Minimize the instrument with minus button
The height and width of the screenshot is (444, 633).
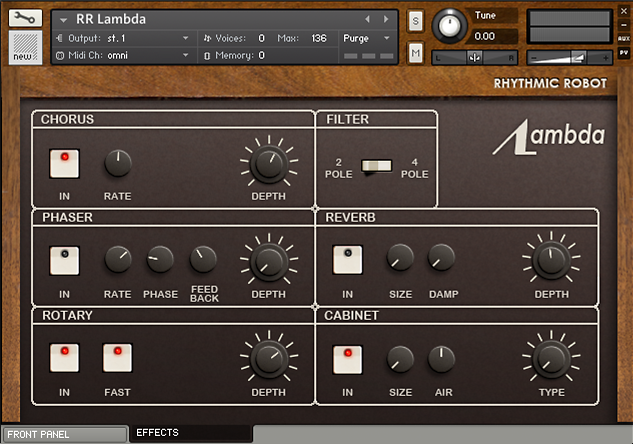click(x=624, y=25)
